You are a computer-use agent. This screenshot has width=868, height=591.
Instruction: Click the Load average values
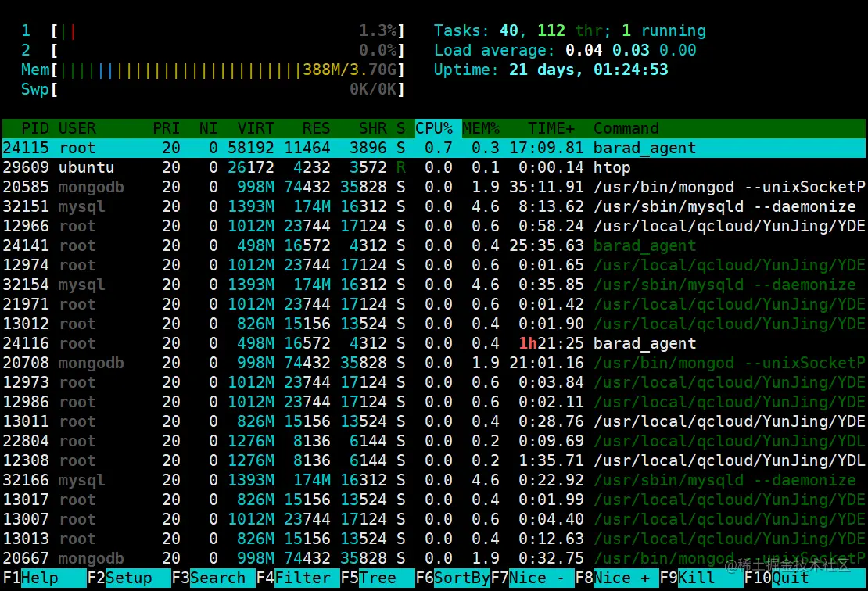[630, 50]
